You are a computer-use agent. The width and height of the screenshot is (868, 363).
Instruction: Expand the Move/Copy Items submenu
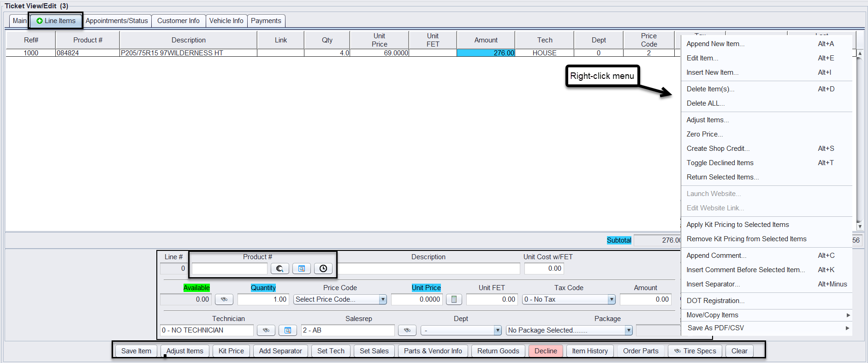click(x=766, y=315)
